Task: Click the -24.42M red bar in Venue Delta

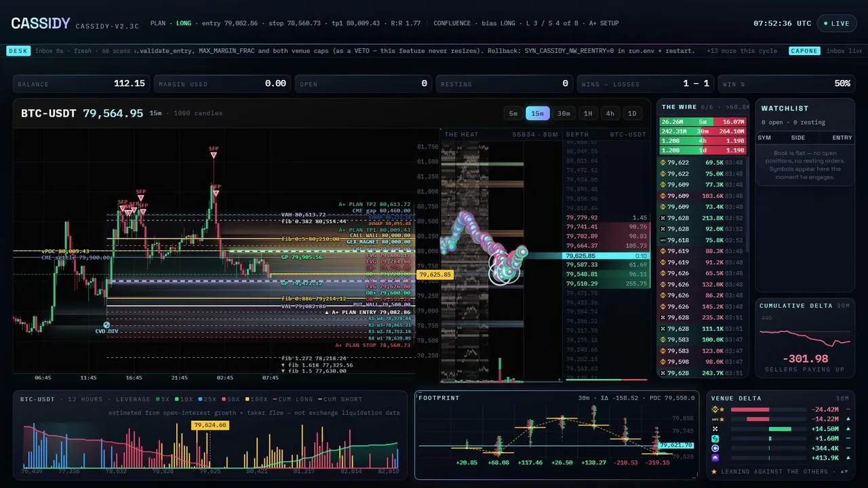Action: click(750, 409)
